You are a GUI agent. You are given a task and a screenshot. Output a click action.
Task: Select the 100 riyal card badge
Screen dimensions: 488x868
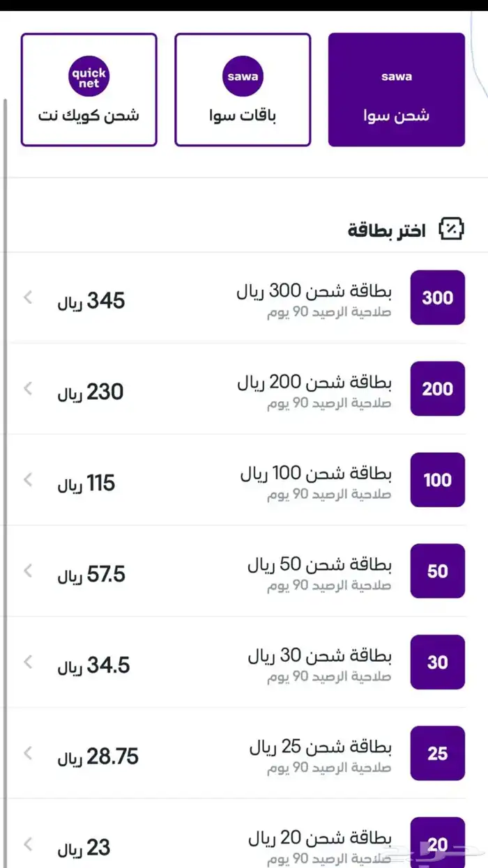tap(437, 480)
